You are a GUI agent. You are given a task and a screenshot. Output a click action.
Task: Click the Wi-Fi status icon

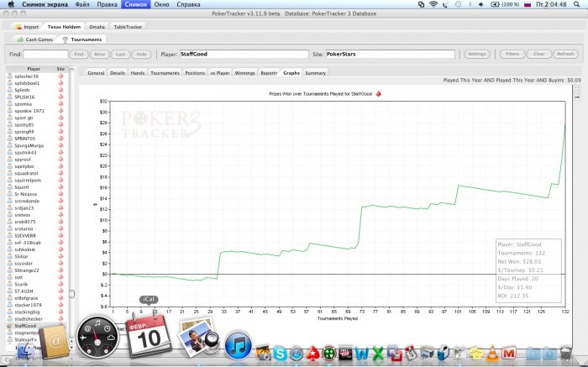tap(433, 4)
